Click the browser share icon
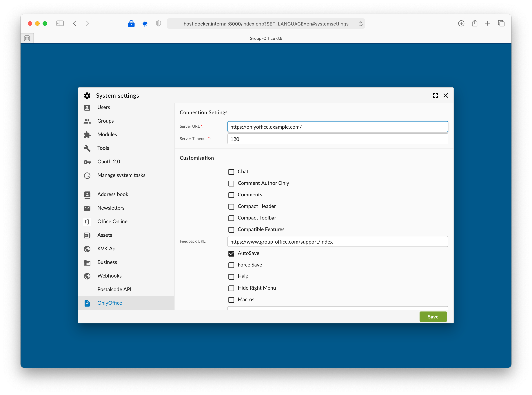532x395 pixels. [x=474, y=23]
